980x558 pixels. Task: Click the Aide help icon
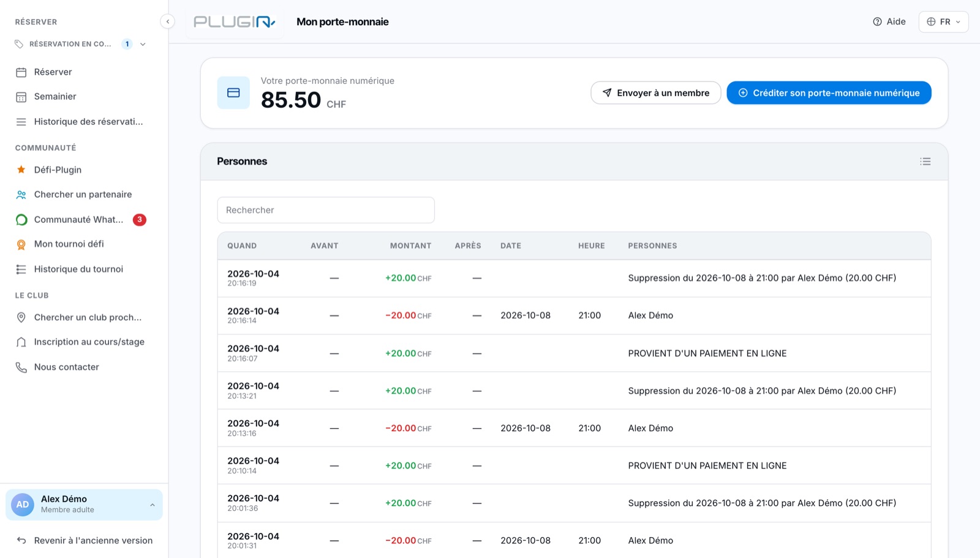pyautogui.click(x=877, y=21)
